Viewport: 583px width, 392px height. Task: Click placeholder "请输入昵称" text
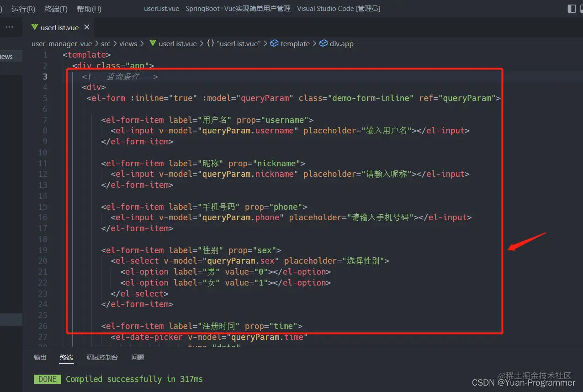click(x=387, y=174)
